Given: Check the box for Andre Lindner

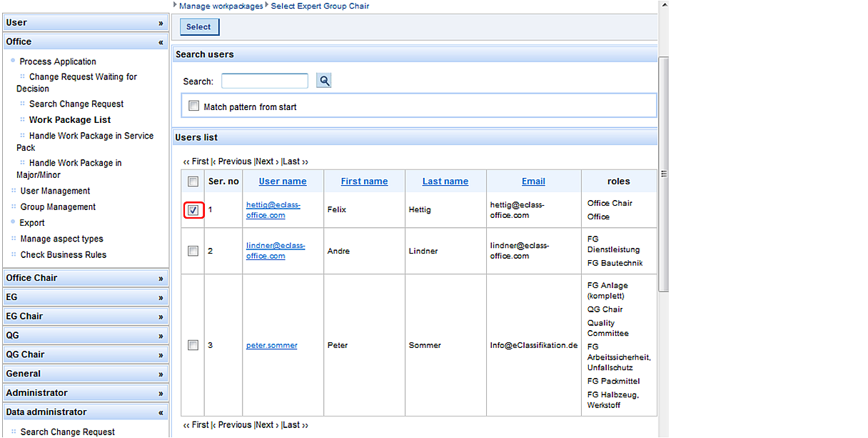Looking at the screenshot, I should coord(193,251).
